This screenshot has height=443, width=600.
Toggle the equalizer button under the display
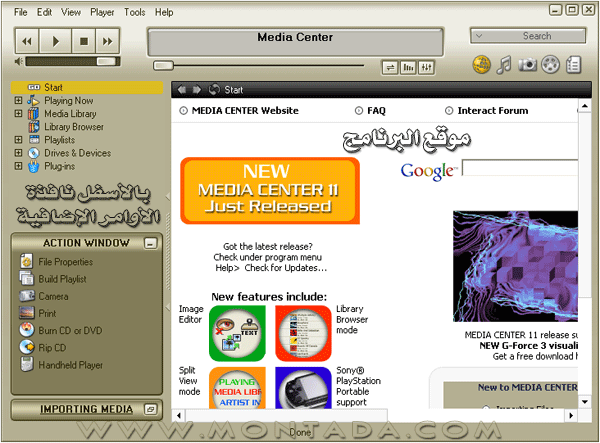click(426, 67)
